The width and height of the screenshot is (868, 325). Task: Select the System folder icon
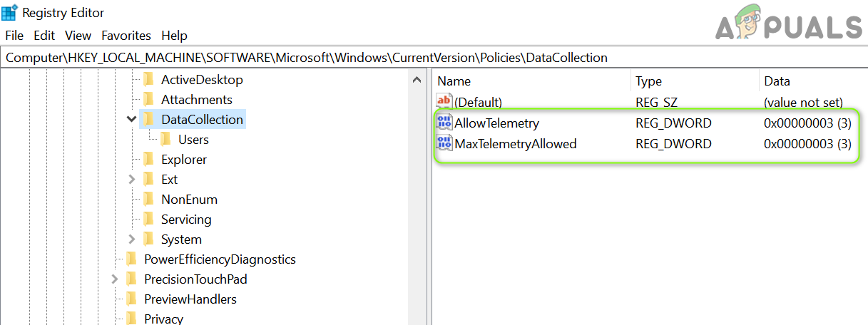(148, 239)
